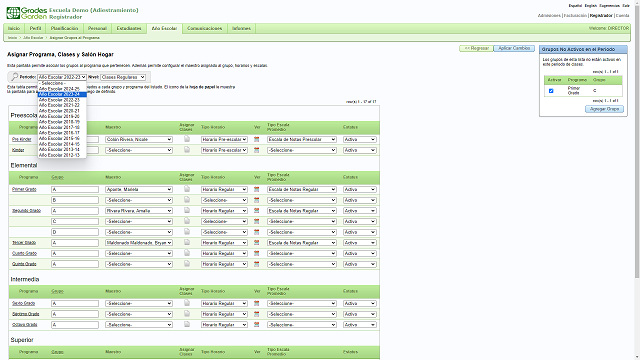Image resolution: width=640 pixels, height=360 pixels.
Task: View calendar icon for Segundo Grado A
Action: (256, 211)
